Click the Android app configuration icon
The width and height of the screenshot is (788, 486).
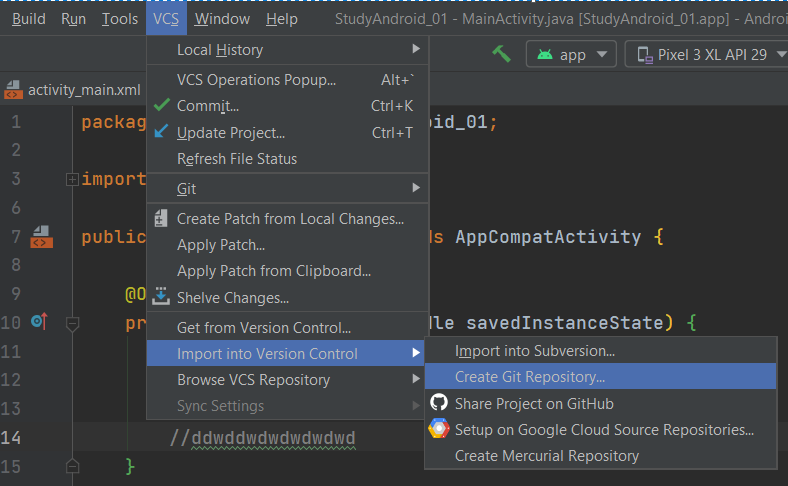click(545, 54)
